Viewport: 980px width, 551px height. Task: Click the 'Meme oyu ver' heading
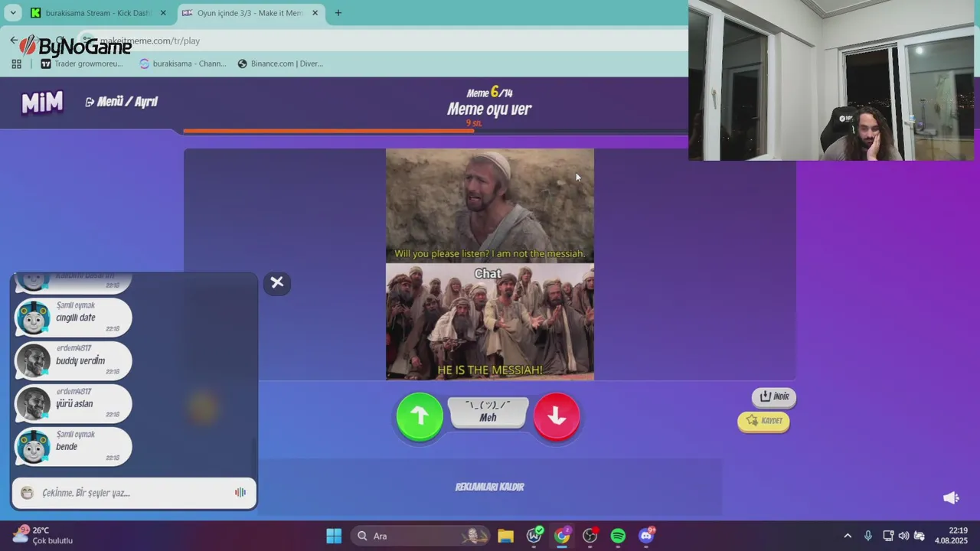pyautogui.click(x=489, y=109)
